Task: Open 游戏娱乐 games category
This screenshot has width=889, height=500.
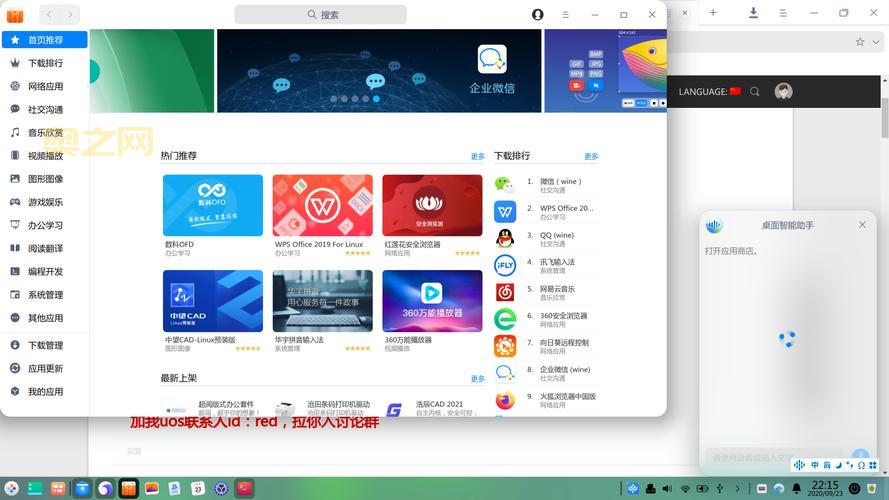Action: (x=45, y=202)
